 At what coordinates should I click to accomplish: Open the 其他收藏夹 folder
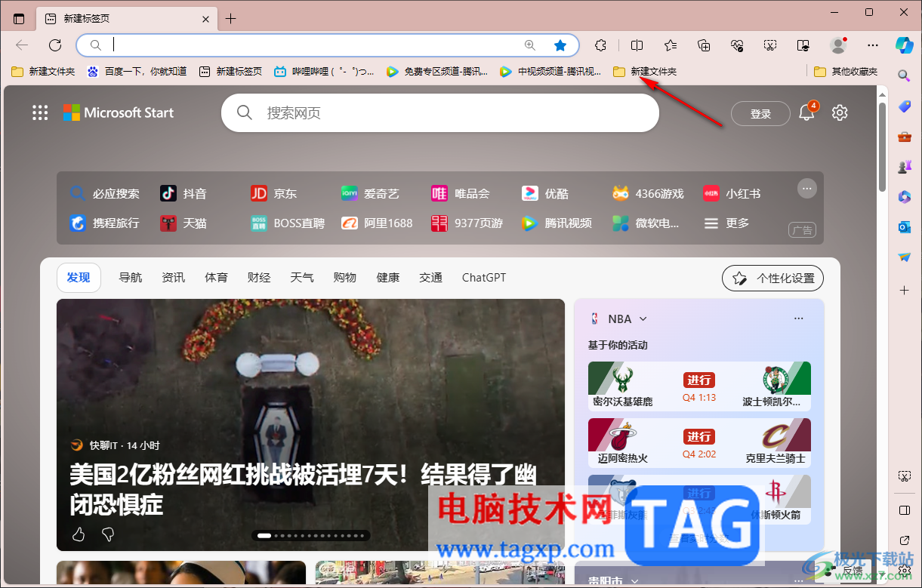846,72
